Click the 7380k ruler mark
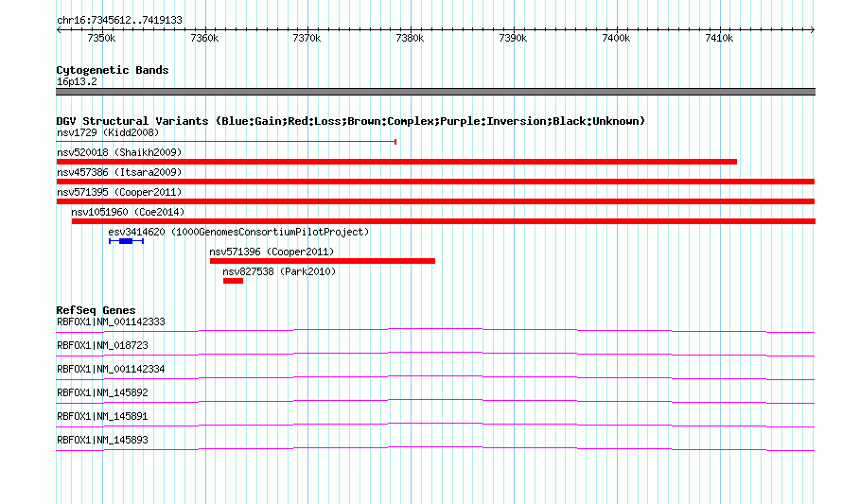 tap(410, 38)
